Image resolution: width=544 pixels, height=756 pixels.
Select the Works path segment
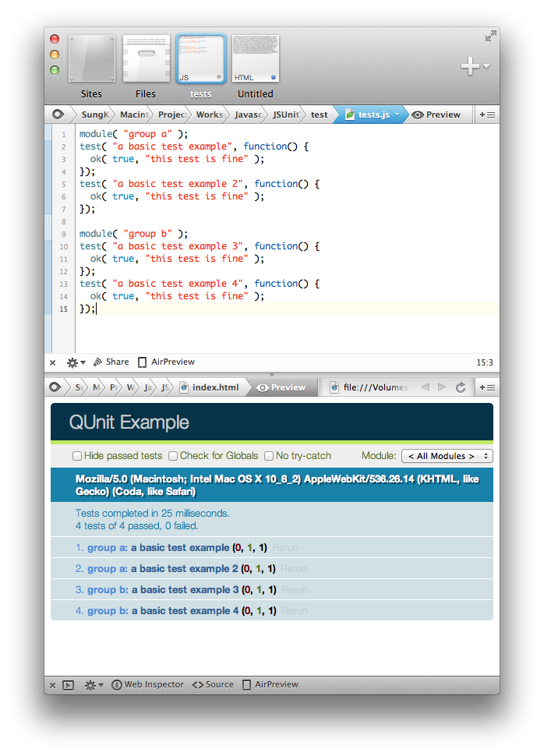210,115
